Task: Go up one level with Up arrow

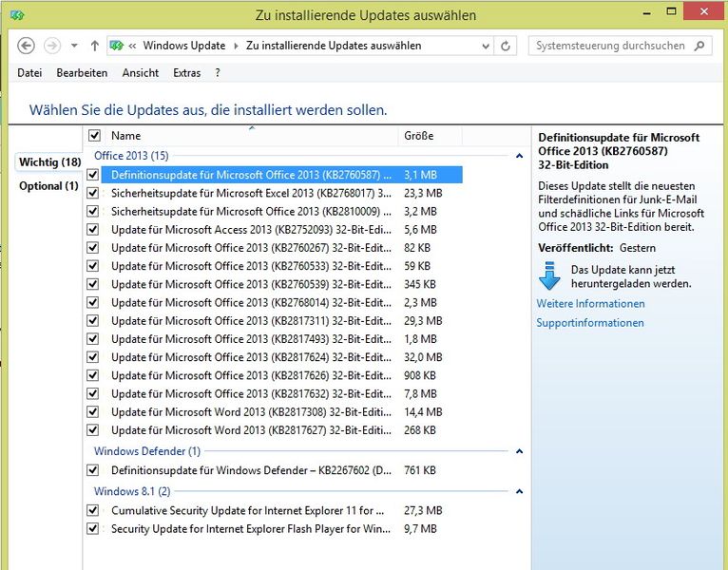Action: [95, 46]
